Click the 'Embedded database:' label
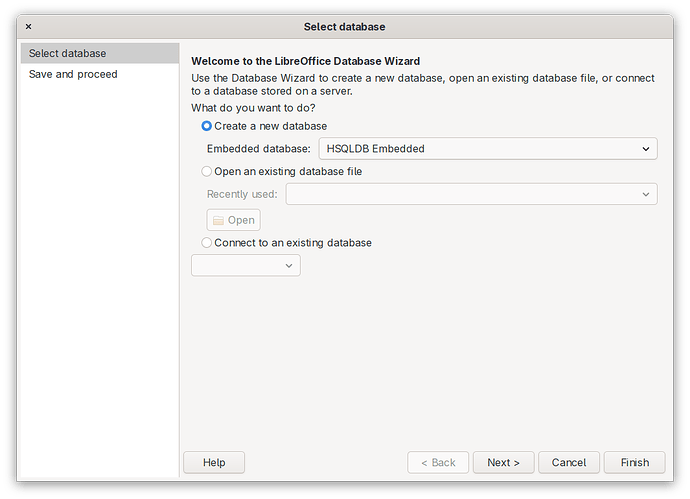690x499 pixels. point(259,149)
